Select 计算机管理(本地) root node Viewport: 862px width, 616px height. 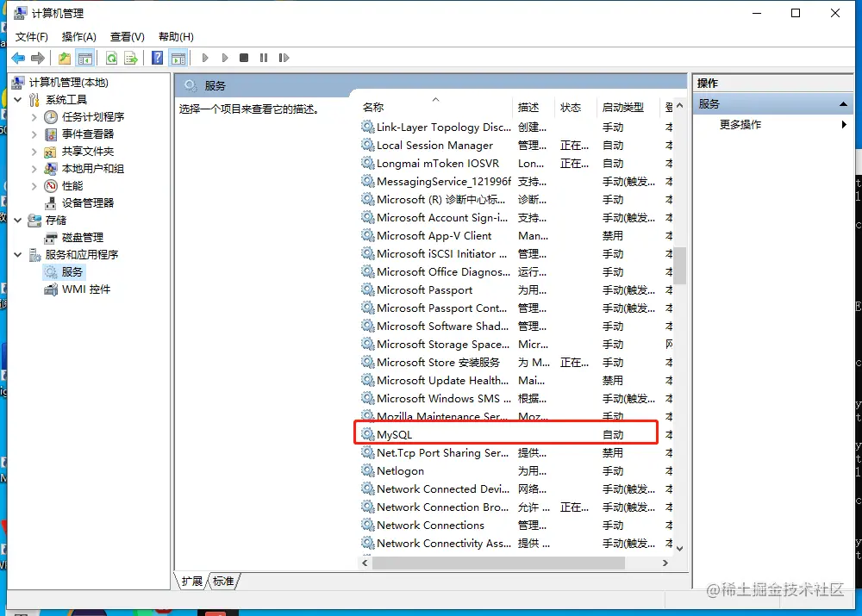(69, 83)
